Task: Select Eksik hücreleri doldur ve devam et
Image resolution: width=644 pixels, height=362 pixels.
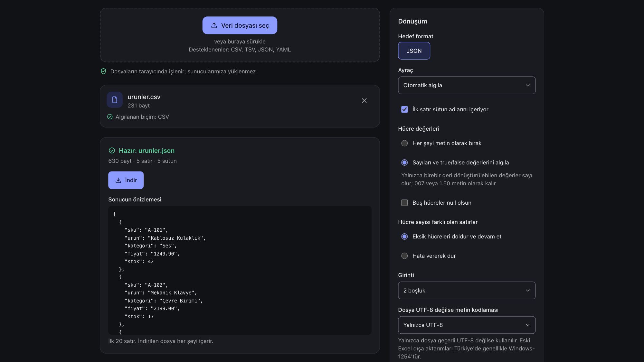Action: pos(404,237)
